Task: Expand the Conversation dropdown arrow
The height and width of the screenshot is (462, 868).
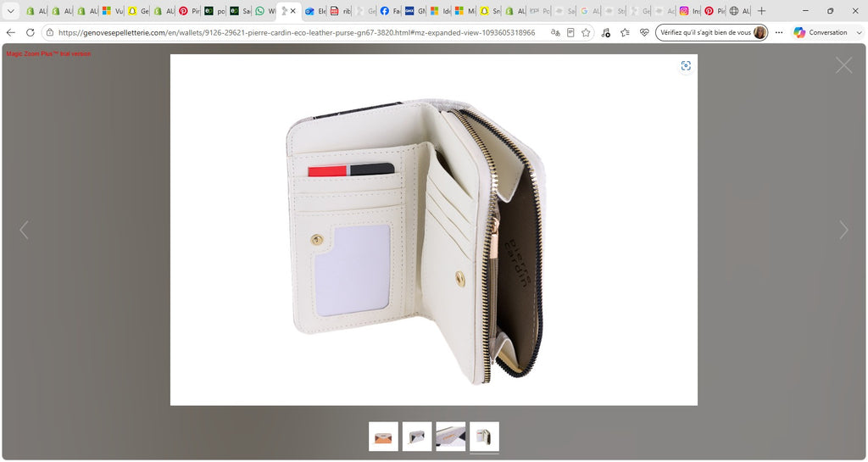Action: pos(859,33)
